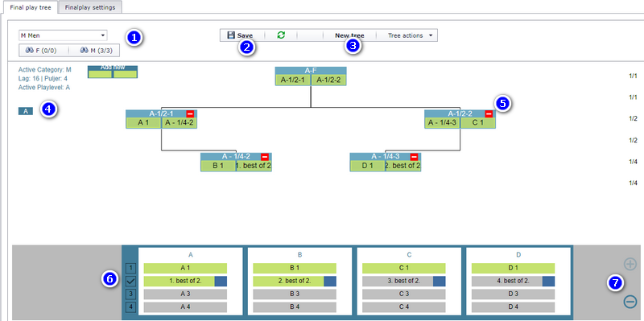The height and width of the screenshot is (321, 644).
Task: Open the M (3/3) category filter
Action: [x=95, y=50]
